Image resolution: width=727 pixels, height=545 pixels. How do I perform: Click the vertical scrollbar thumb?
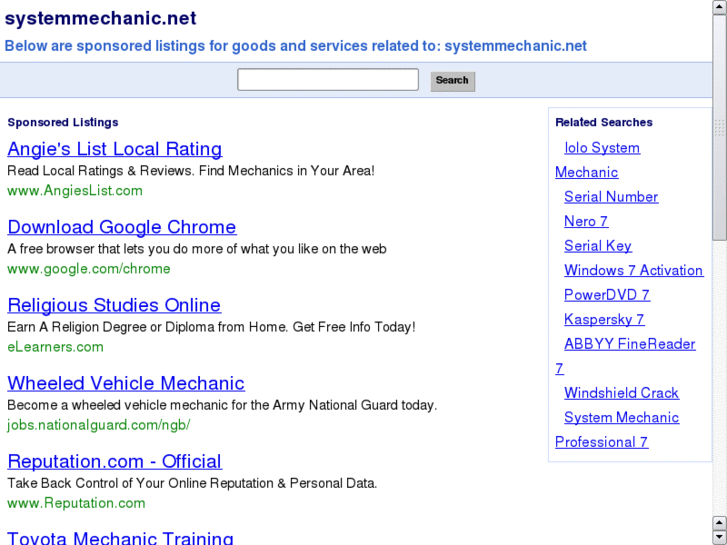[x=719, y=128]
